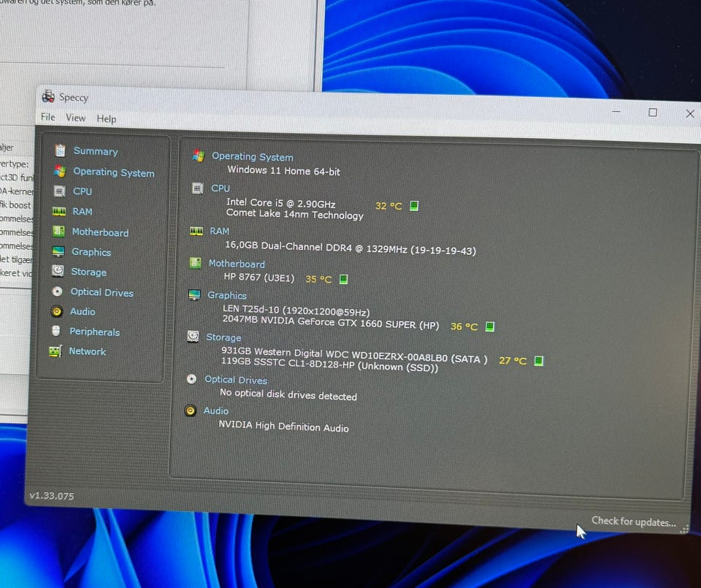Click the Audio speaker icon in summary pane
The width and height of the screenshot is (701, 588).
tap(191, 411)
